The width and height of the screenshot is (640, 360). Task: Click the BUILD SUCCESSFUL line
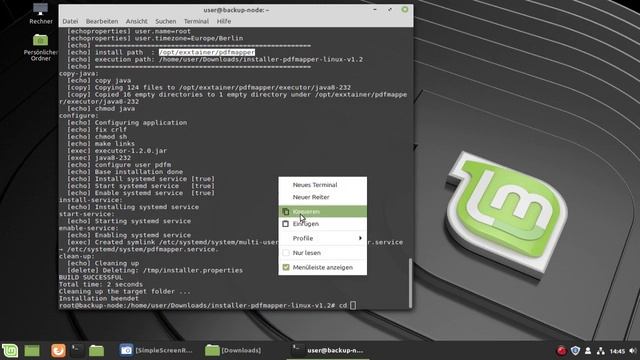pyautogui.click(x=91, y=277)
